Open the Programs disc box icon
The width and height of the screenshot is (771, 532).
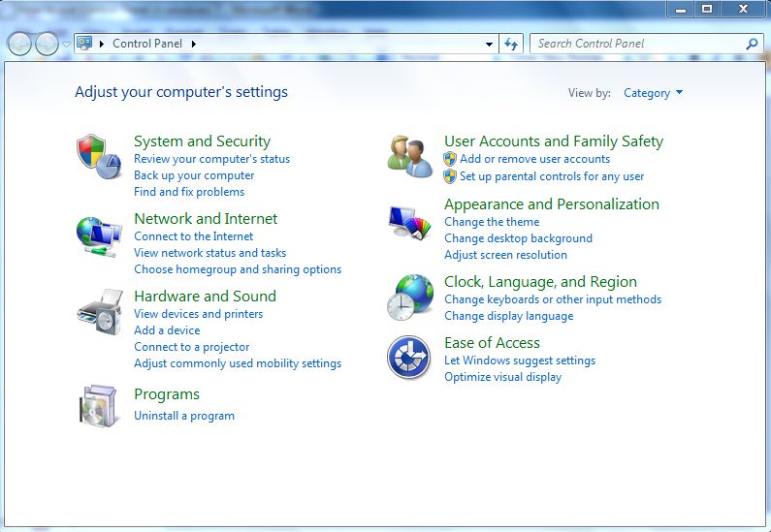[98, 406]
